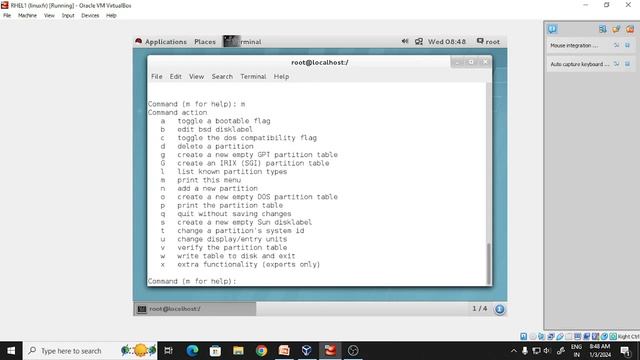This screenshot has width=640, height=360.
Task: Show hidden system tray icons chevron
Action: [x=513, y=351]
